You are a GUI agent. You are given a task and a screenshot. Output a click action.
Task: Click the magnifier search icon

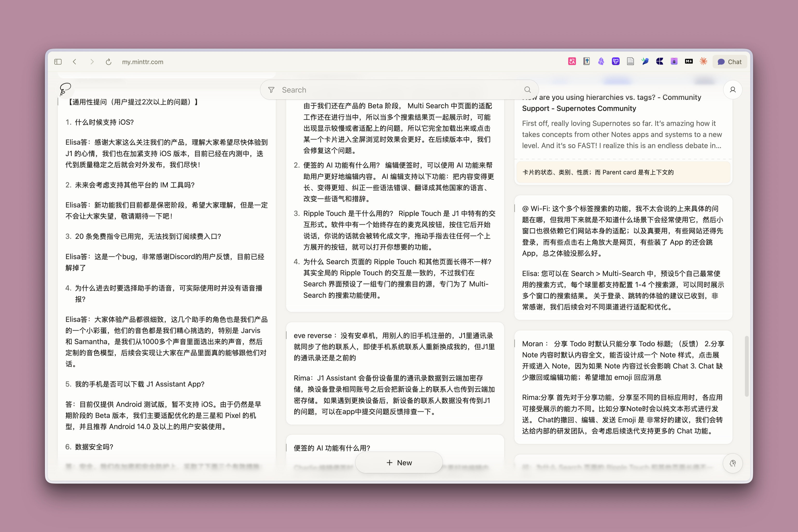528,90
